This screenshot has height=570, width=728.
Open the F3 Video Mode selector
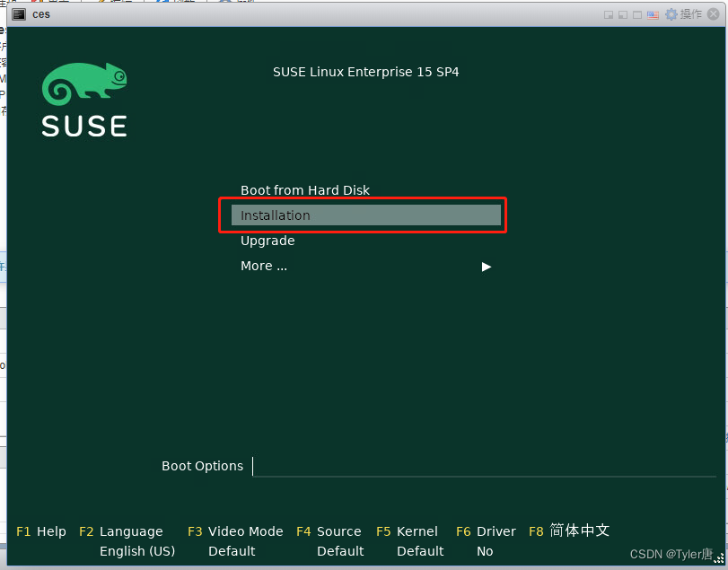pyautogui.click(x=235, y=531)
